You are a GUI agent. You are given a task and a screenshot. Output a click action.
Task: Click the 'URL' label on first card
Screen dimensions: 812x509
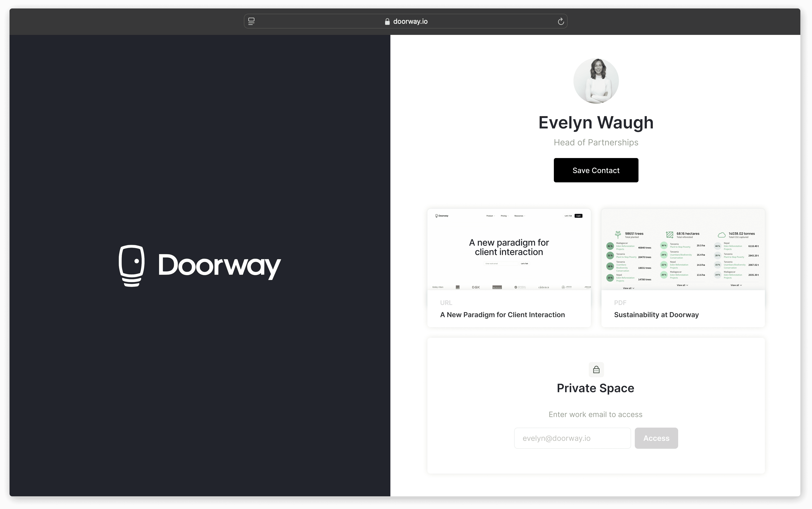pyautogui.click(x=446, y=303)
